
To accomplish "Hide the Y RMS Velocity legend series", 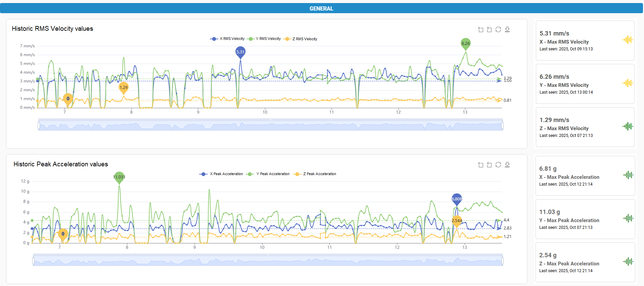I will click(264, 39).
